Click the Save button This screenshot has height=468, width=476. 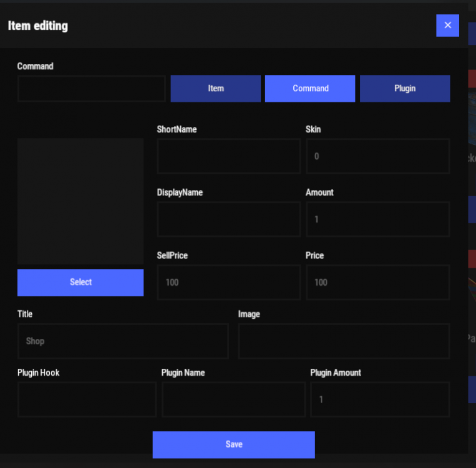(233, 444)
